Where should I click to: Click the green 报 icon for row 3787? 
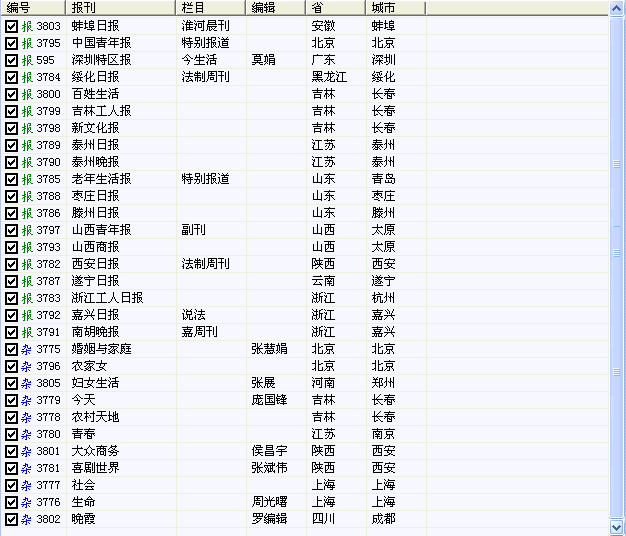(x=27, y=281)
